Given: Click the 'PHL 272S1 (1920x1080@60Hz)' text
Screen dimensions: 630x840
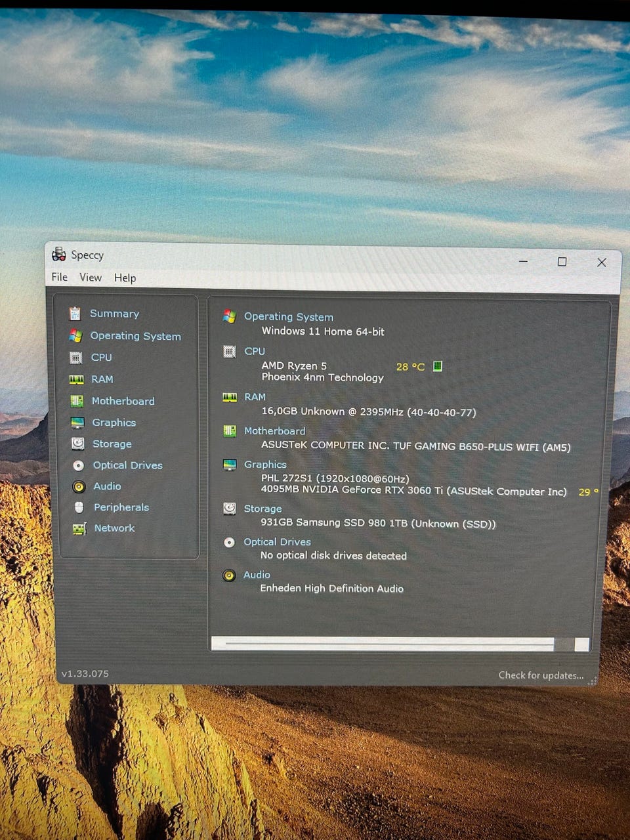Looking at the screenshot, I should (335, 478).
